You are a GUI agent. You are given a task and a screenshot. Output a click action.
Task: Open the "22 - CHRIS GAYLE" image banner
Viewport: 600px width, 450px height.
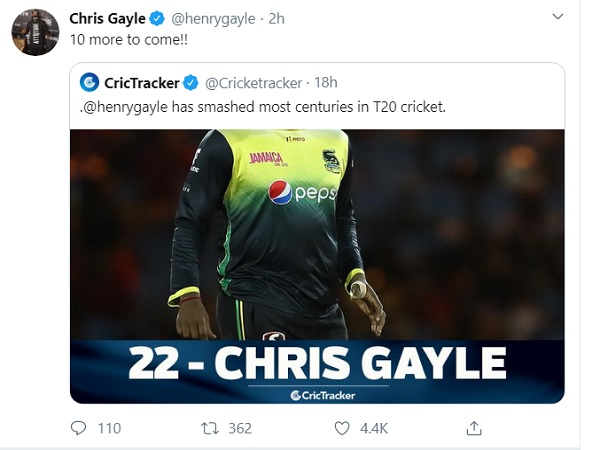coord(317,363)
